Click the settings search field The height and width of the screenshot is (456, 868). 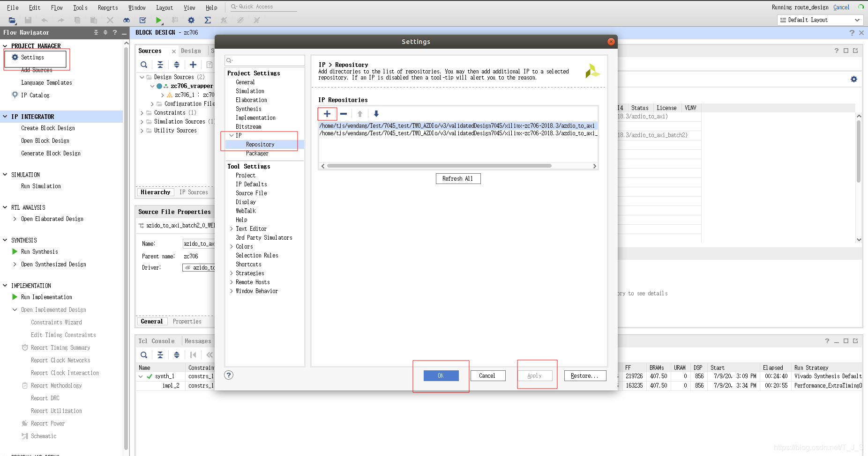[265, 60]
